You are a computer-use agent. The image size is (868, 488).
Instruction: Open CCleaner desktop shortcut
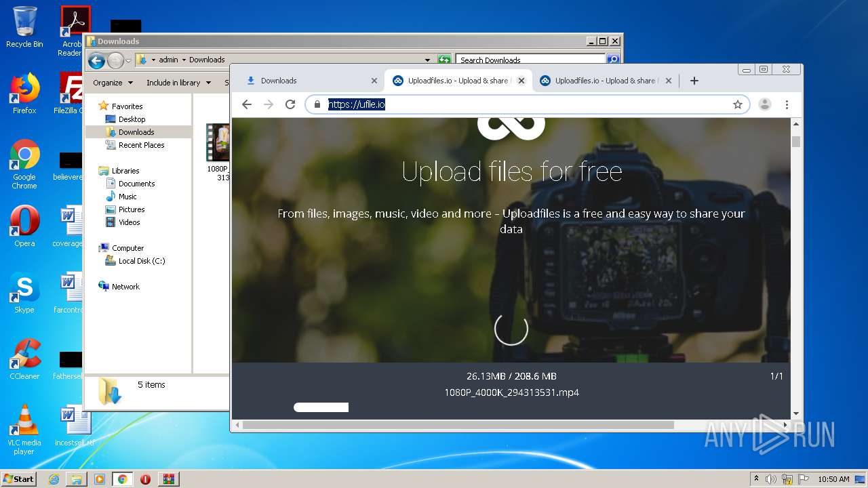(24, 359)
